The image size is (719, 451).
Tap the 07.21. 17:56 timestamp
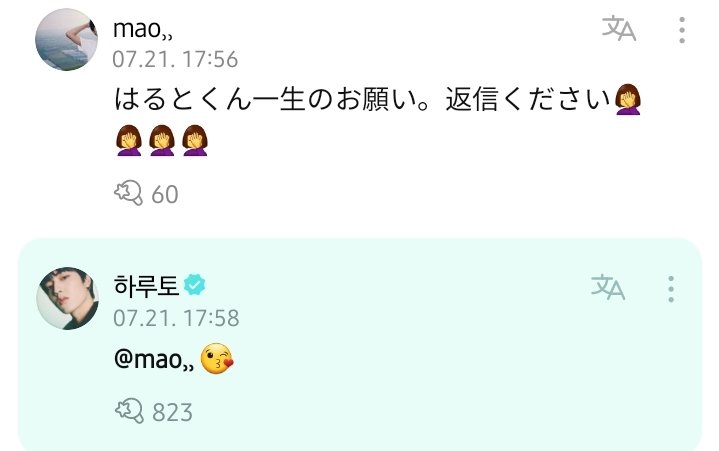175,59
